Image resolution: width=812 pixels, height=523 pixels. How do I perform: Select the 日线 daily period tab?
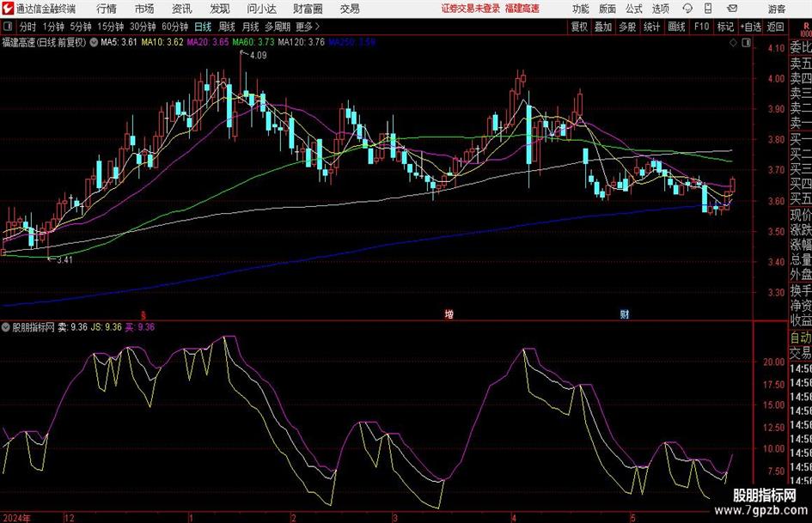(203, 27)
